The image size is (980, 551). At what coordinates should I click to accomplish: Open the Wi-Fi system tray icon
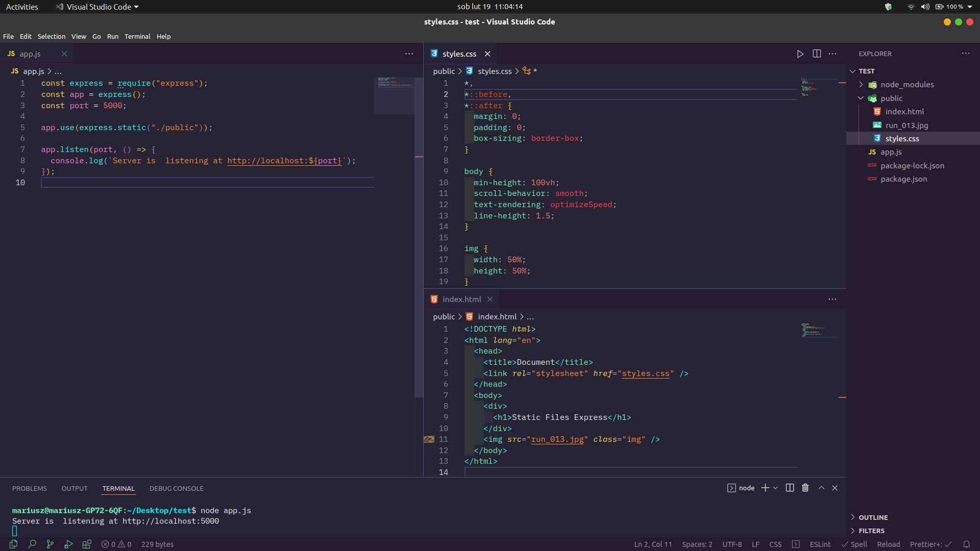tap(911, 7)
